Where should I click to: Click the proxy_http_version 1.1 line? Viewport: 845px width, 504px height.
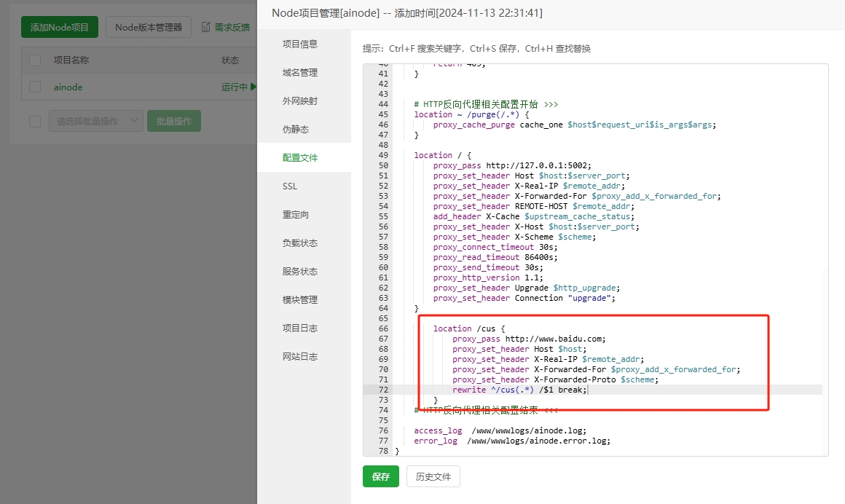coord(488,277)
